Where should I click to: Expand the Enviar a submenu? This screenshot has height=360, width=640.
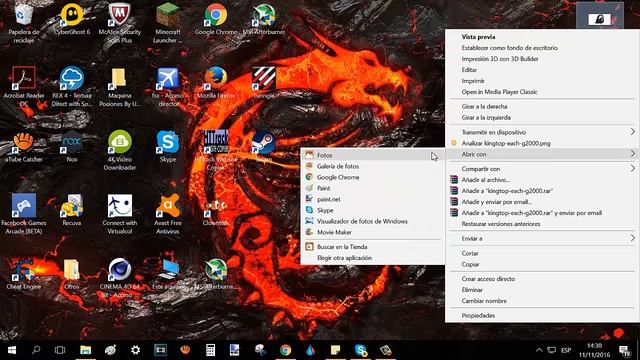542,238
